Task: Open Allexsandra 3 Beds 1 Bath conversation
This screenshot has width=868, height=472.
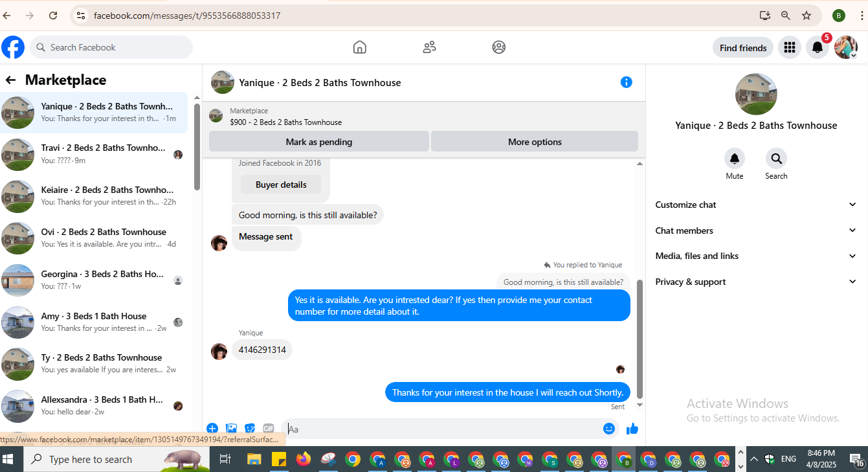Action: click(95, 406)
